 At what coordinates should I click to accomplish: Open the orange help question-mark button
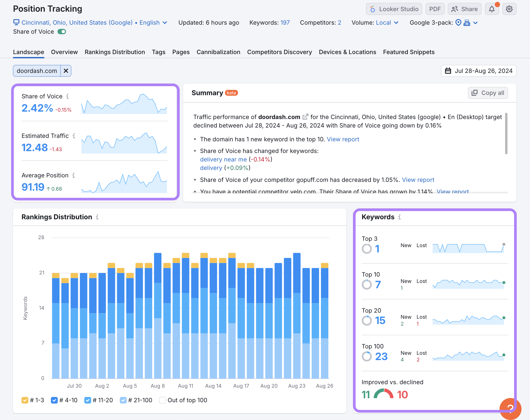pyautogui.click(x=510, y=408)
